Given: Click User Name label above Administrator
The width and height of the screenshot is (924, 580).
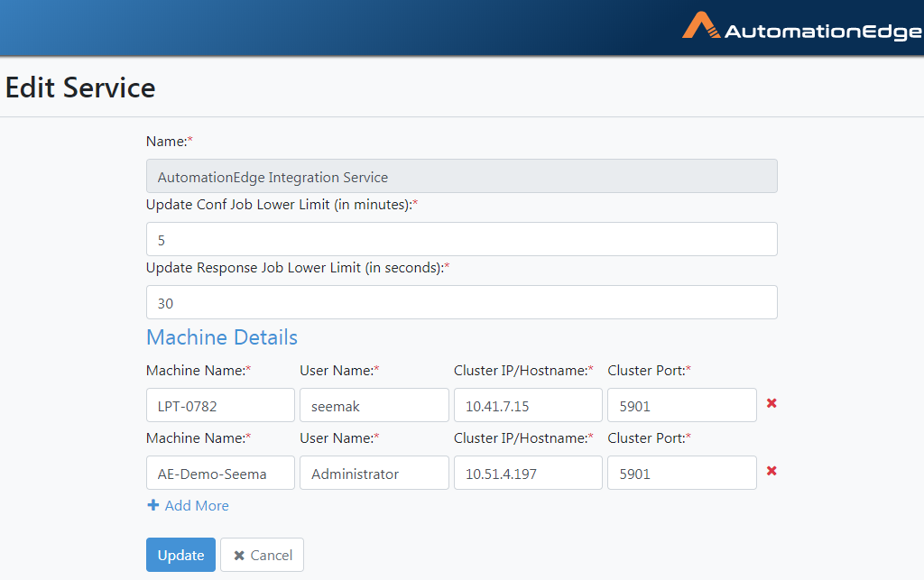Looking at the screenshot, I should click(339, 438).
